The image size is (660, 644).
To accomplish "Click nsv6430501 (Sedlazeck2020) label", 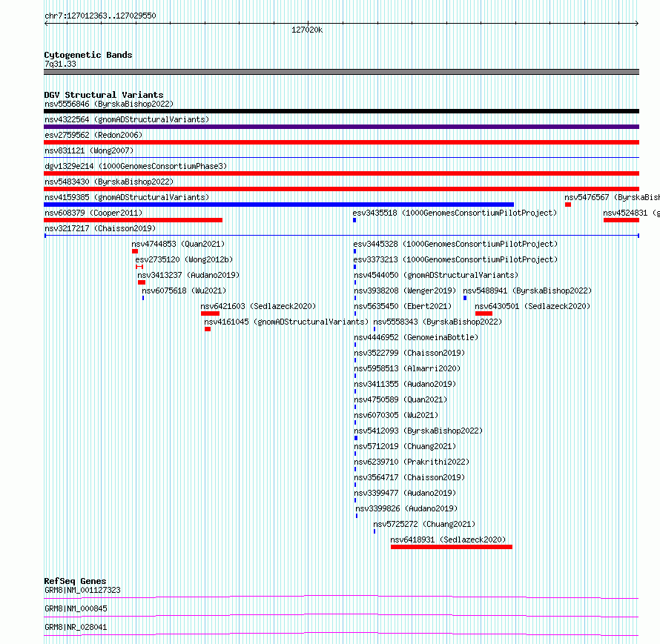I will click(x=532, y=306).
